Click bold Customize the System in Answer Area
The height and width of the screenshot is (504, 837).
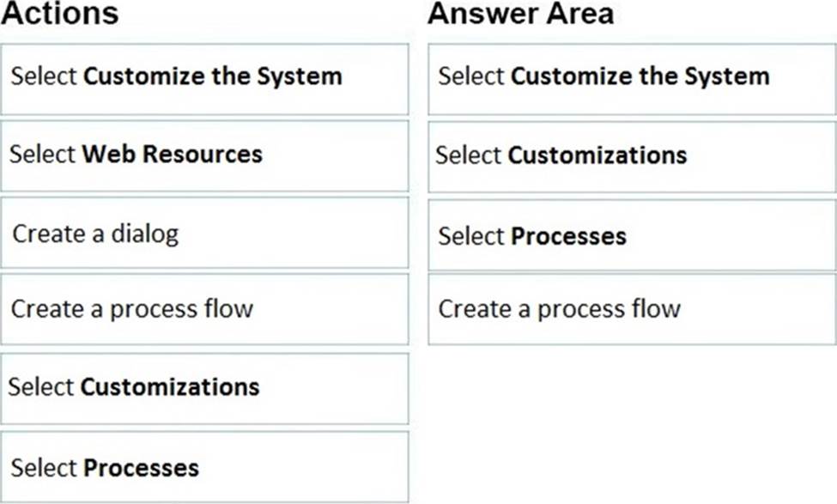pos(640,76)
